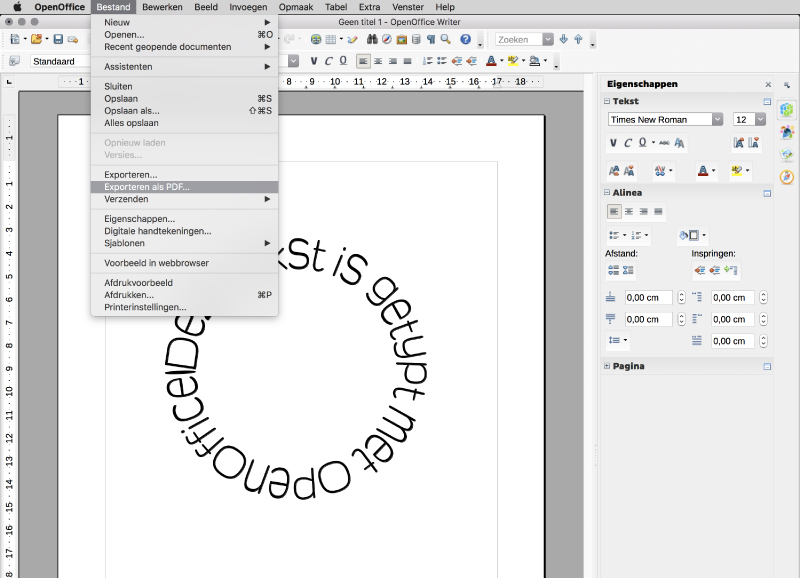Image resolution: width=800 pixels, height=578 pixels.
Task: Open Nieuw submenu in Bestand menu
Action: pos(184,22)
